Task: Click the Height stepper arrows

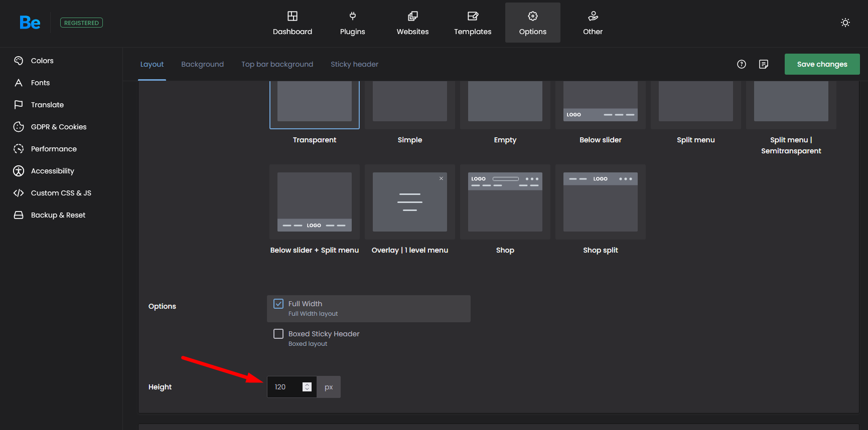Action: coord(307,387)
